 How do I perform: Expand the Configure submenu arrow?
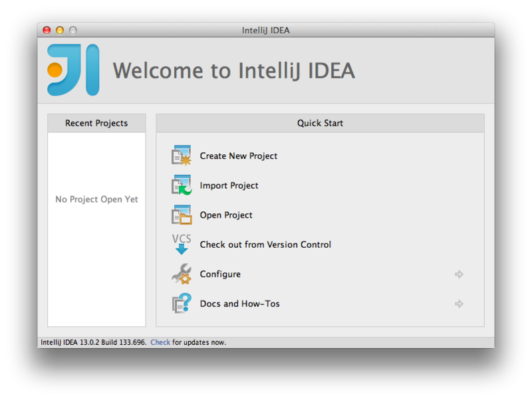pos(459,274)
